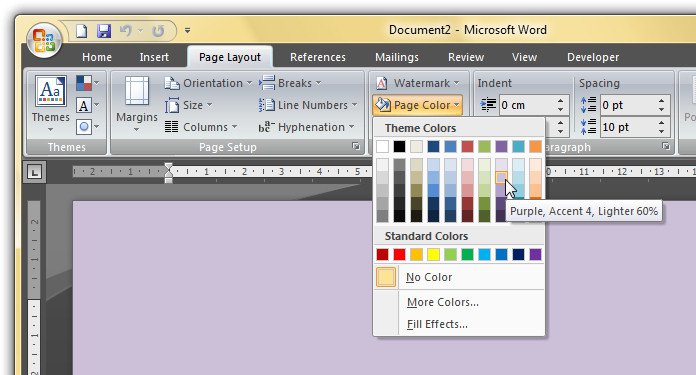Switch to the Insert tab
696x375 pixels.
click(x=154, y=57)
